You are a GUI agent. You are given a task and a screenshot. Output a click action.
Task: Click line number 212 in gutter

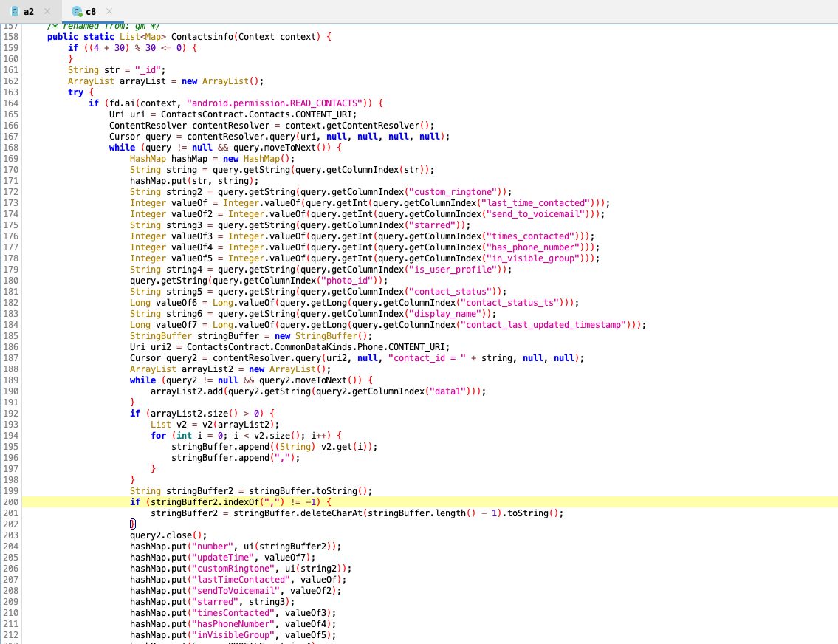10,635
